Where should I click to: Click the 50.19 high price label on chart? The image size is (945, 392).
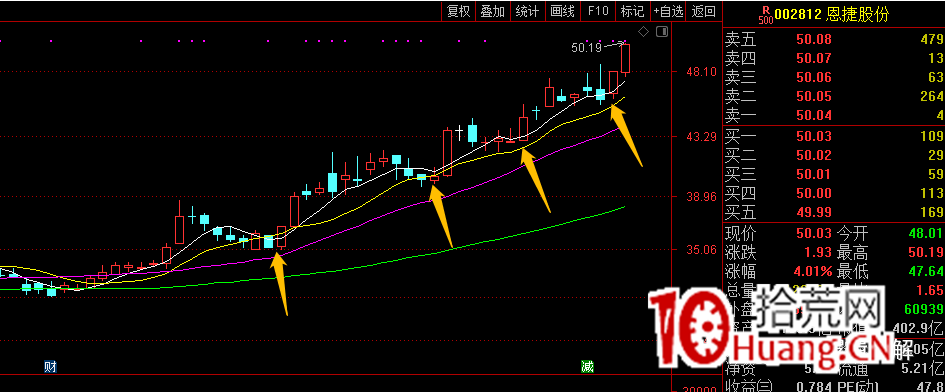(x=586, y=48)
